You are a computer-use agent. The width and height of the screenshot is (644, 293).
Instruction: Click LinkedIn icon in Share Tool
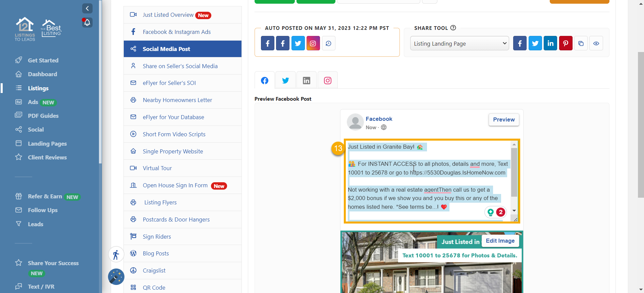pos(550,43)
